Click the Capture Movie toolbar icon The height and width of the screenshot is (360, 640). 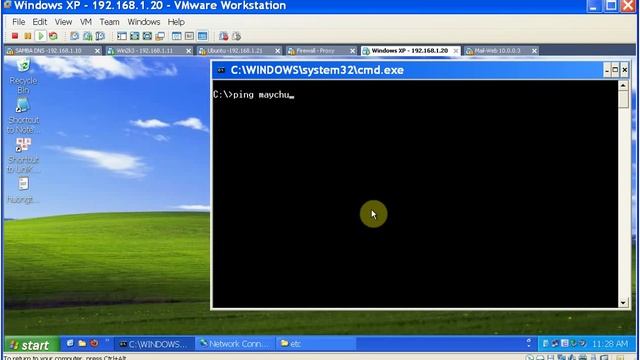click(x=236, y=36)
